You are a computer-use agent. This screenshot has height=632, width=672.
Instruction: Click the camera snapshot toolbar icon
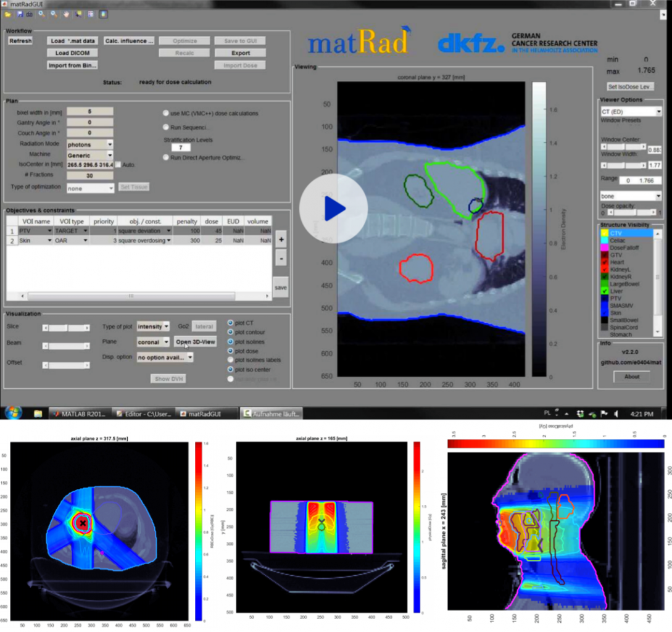[30, 14]
